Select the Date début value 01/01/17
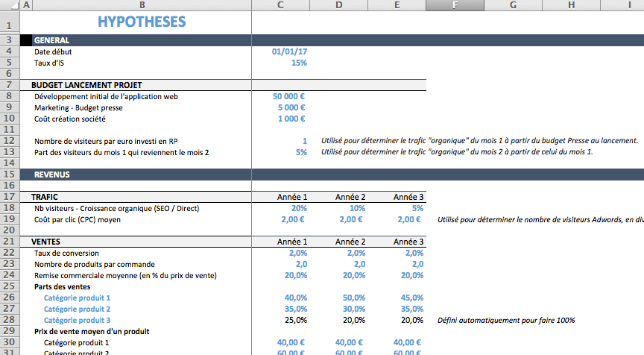The width and height of the screenshot is (644, 355). 289,52
